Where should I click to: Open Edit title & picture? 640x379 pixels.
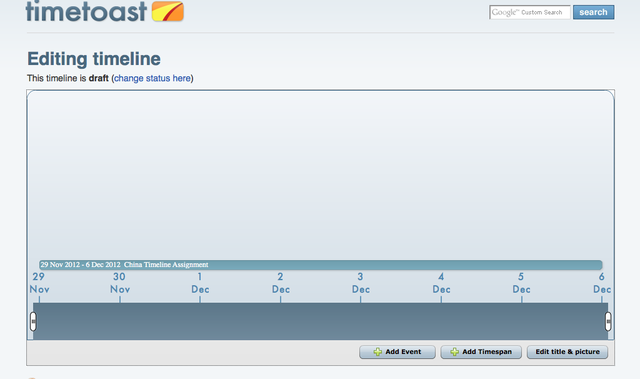567,352
